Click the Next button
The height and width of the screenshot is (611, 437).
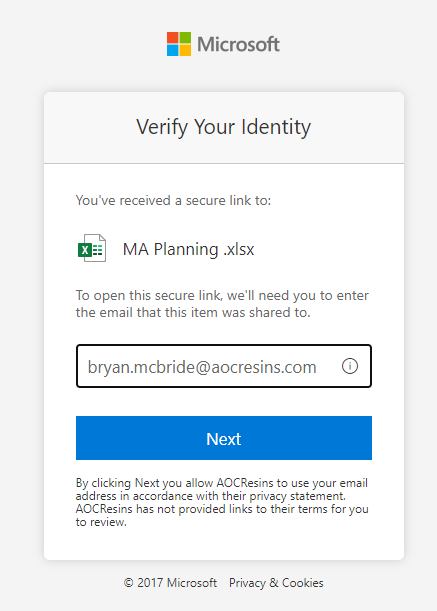point(224,438)
